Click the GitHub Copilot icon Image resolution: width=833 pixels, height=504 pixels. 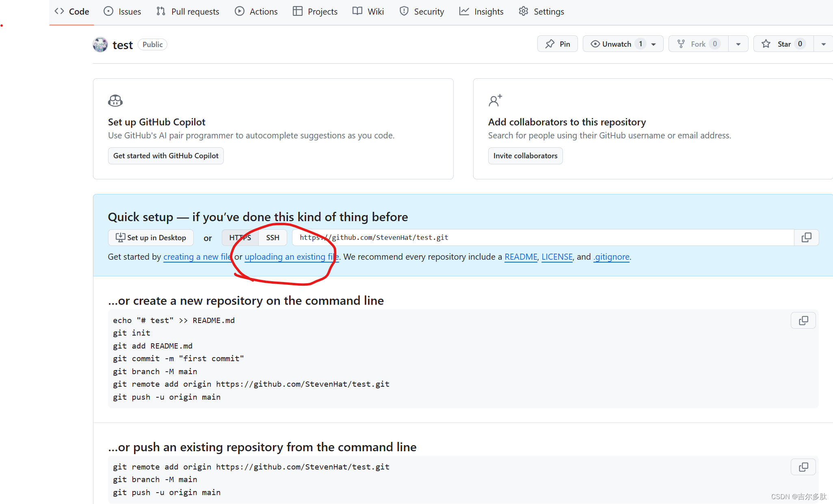tap(115, 100)
